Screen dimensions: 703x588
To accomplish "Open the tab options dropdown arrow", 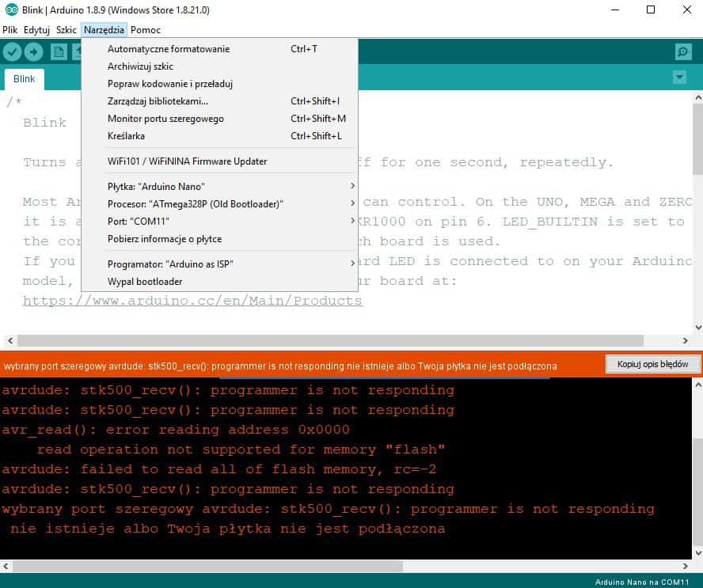I will [680, 78].
